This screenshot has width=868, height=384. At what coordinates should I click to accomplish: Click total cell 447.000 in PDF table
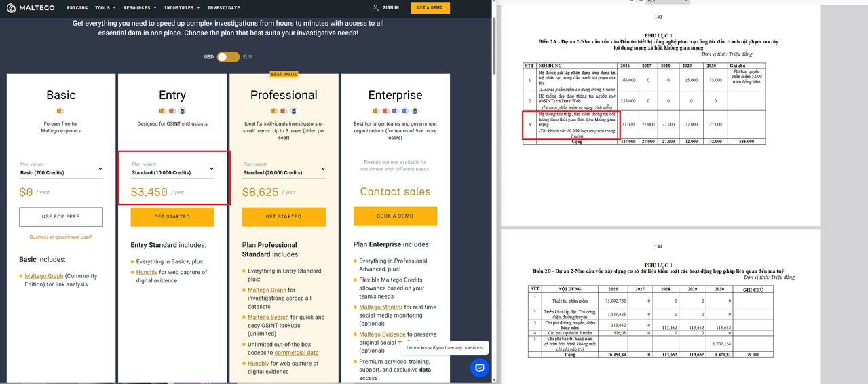tap(628, 142)
